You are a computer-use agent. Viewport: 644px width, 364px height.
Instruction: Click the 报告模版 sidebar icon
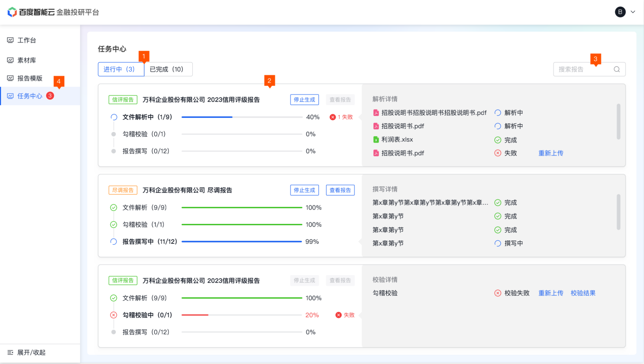tap(10, 78)
